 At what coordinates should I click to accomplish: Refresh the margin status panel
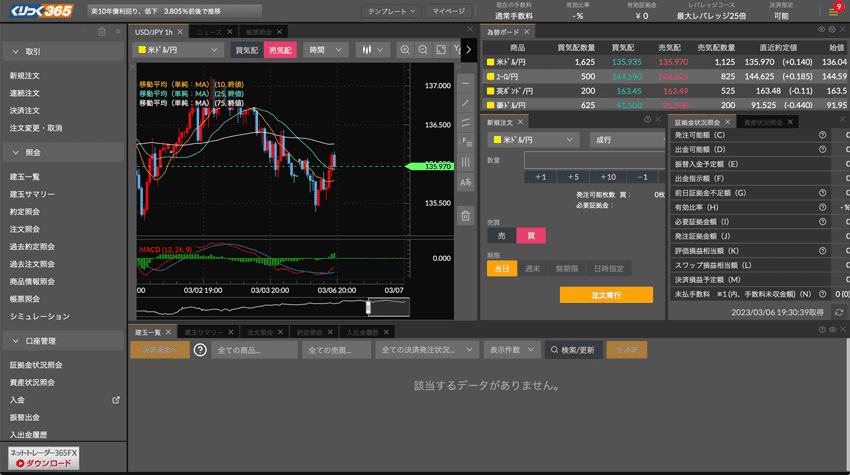click(x=839, y=312)
